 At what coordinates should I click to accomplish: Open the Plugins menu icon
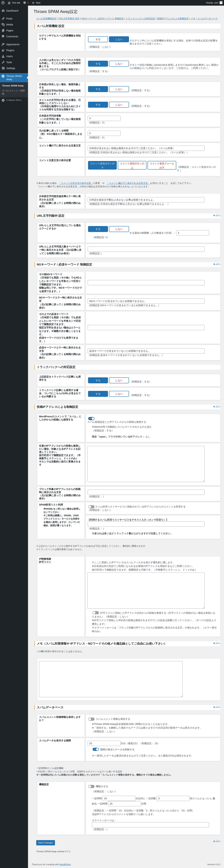[x=3, y=50]
